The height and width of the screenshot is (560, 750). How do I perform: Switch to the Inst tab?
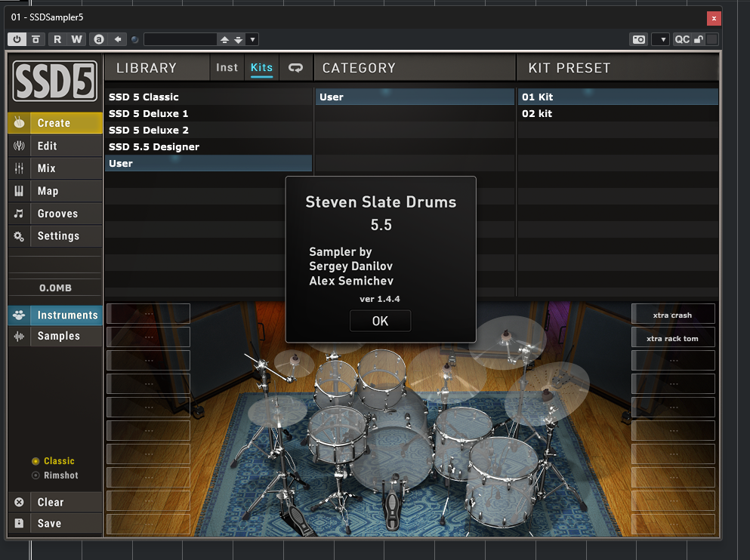(227, 67)
